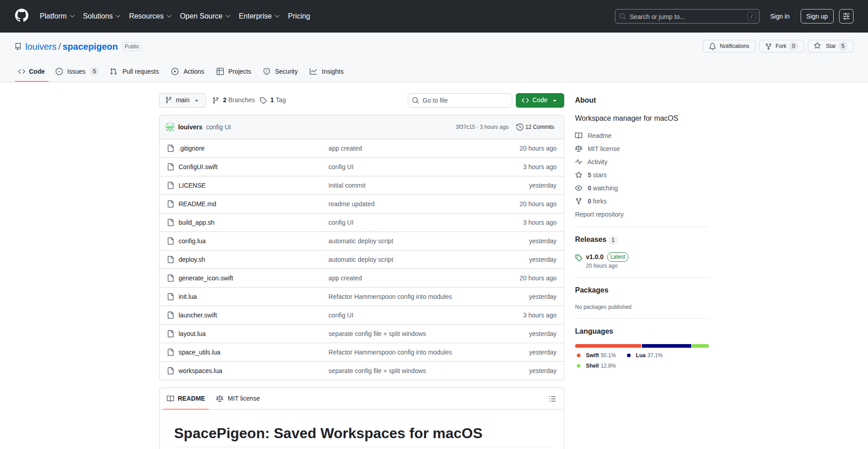Click the Shell segment of languages bar

[x=700, y=346]
